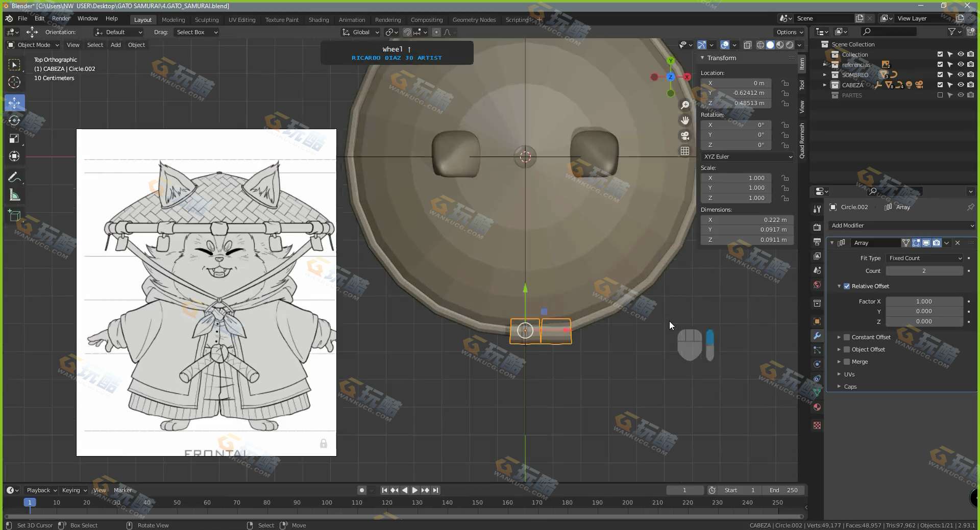
Task: Click the pan view hand icon
Action: pos(685,120)
